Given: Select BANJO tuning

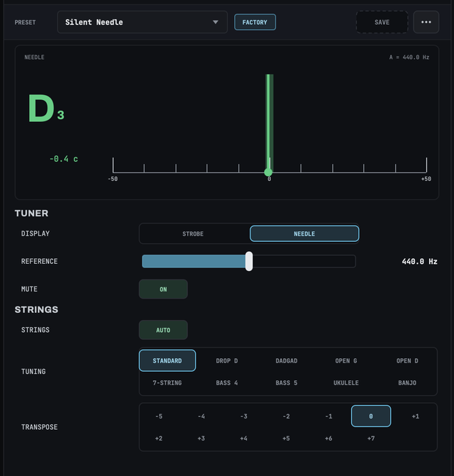Looking at the screenshot, I should point(407,383).
